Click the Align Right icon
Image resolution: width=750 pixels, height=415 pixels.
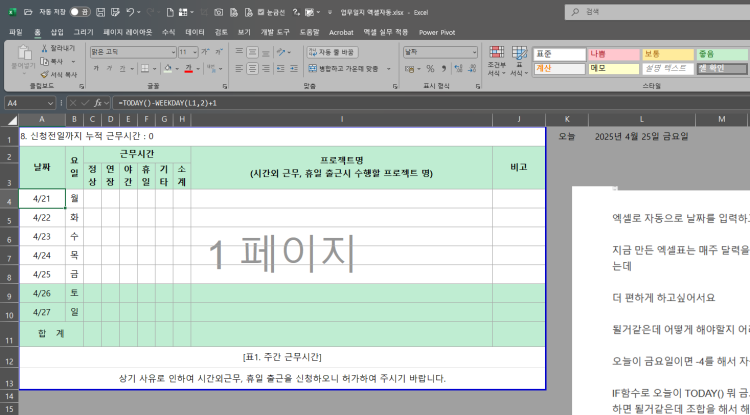[x=266, y=69]
